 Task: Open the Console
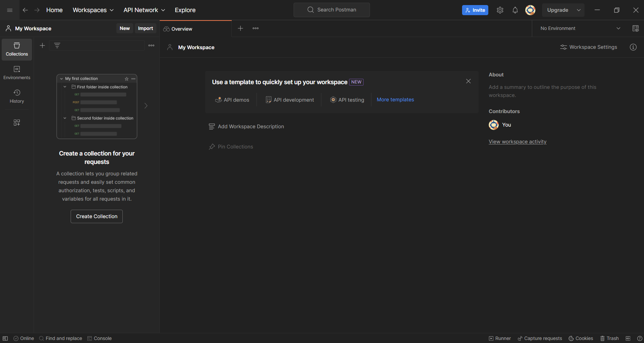[x=100, y=338]
